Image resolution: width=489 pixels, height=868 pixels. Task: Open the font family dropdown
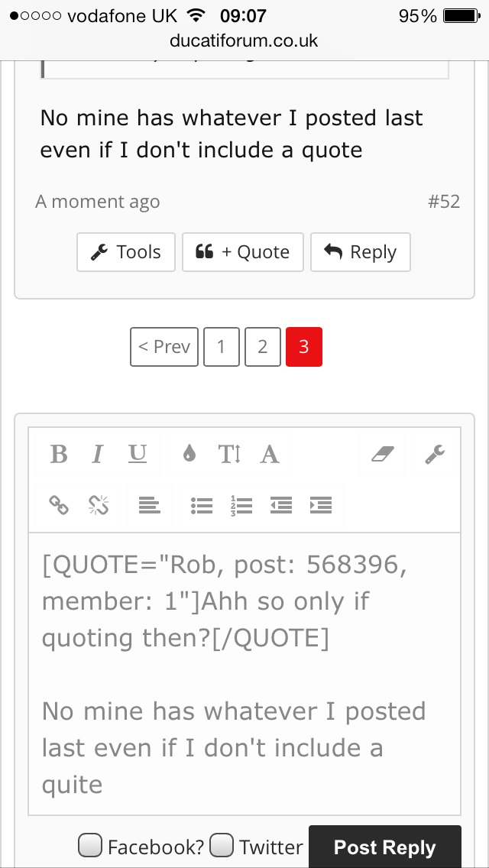point(270,455)
